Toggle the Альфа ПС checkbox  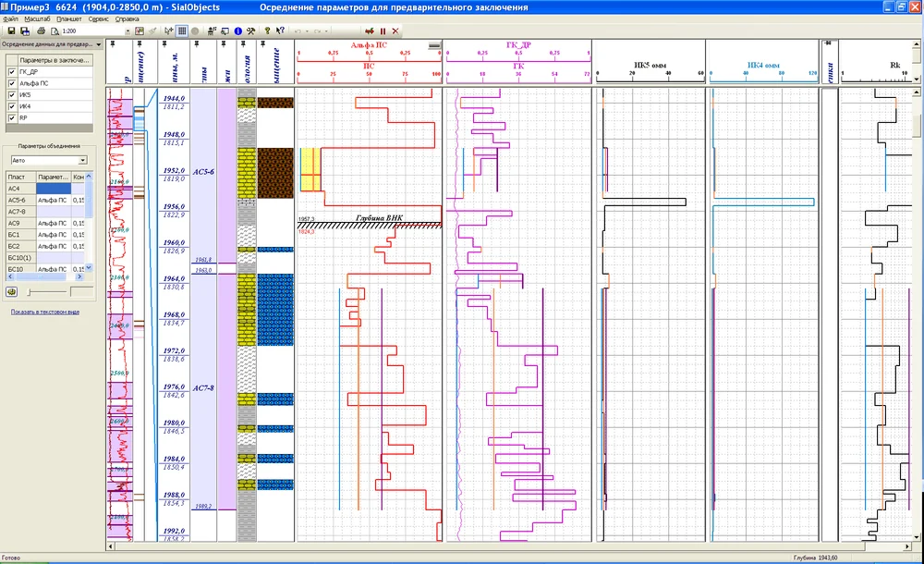12,83
